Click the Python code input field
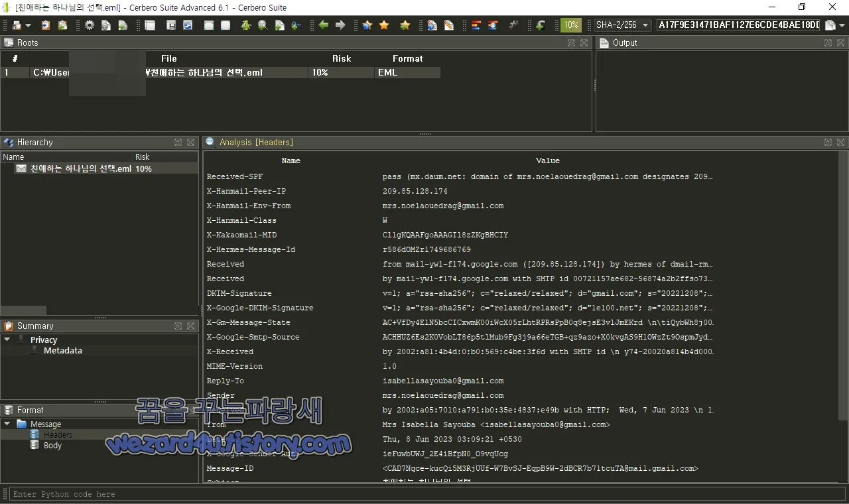849x504 pixels. 428,494
